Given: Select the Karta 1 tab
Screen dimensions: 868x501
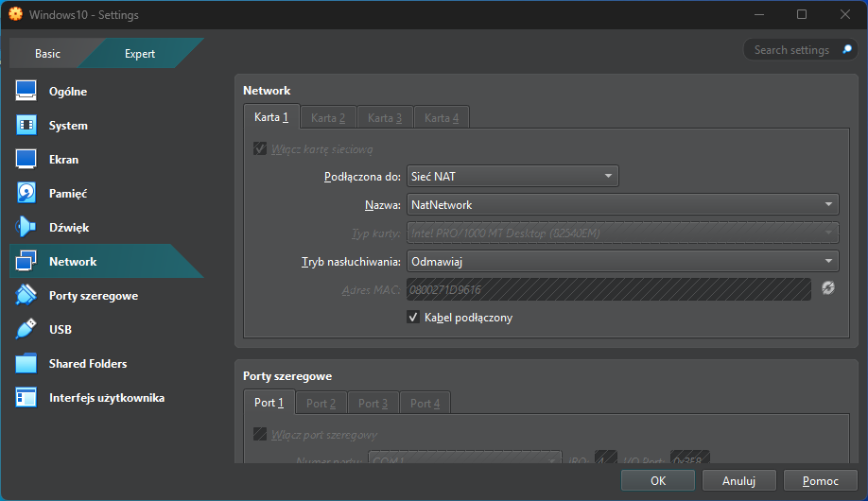Looking at the screenshot, I should 271,117.
